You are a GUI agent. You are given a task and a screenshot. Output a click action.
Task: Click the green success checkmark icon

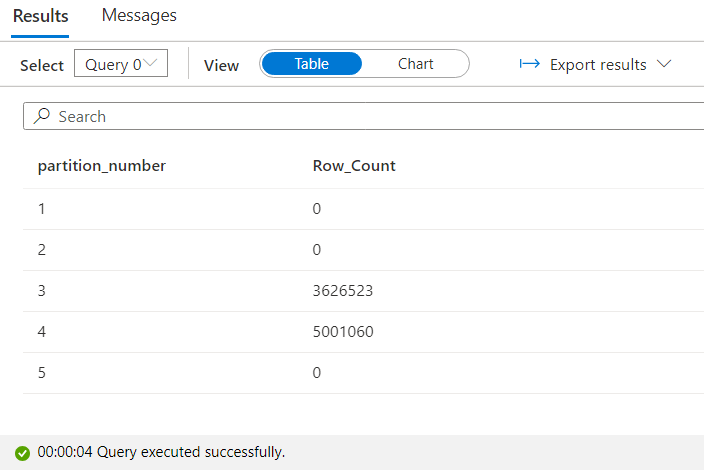[22, 453]
